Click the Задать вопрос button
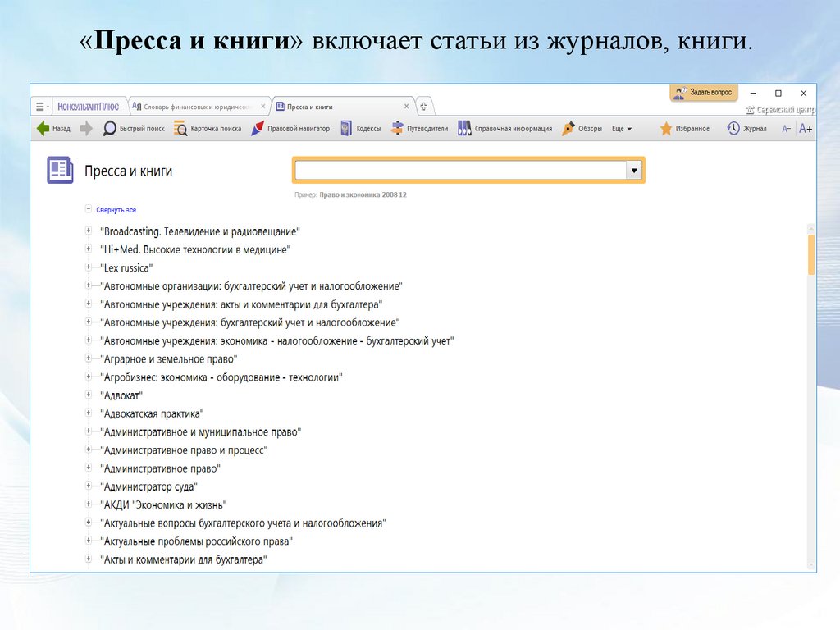This screenshot has height=630, width=840. coord(703,93)
